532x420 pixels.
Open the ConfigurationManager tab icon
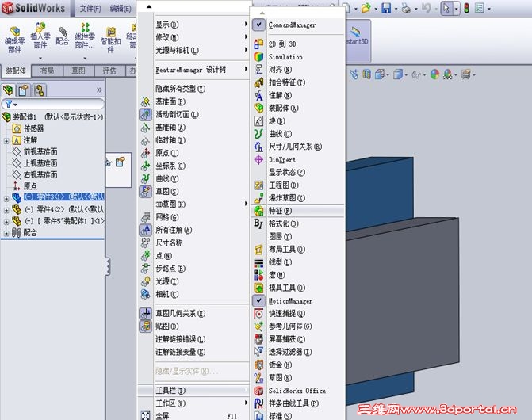(x=39, y=90)
